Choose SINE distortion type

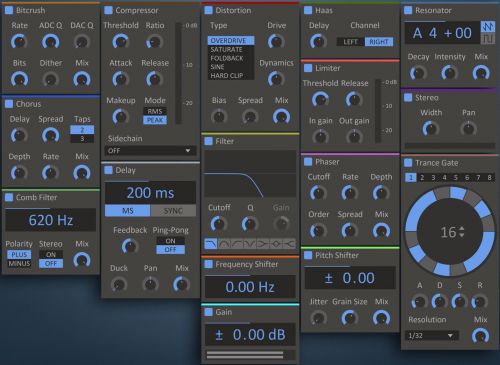coord(231,67)
